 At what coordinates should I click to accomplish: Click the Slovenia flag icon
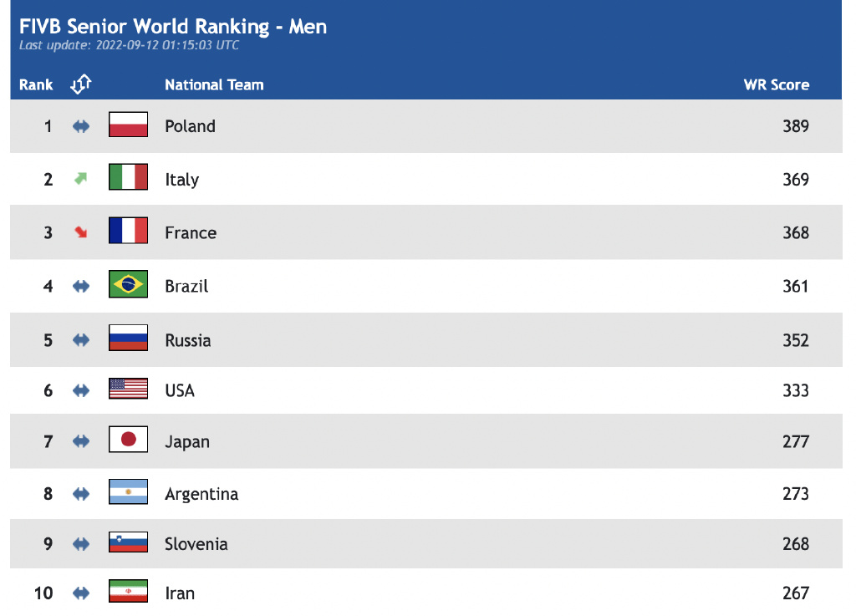128,542
